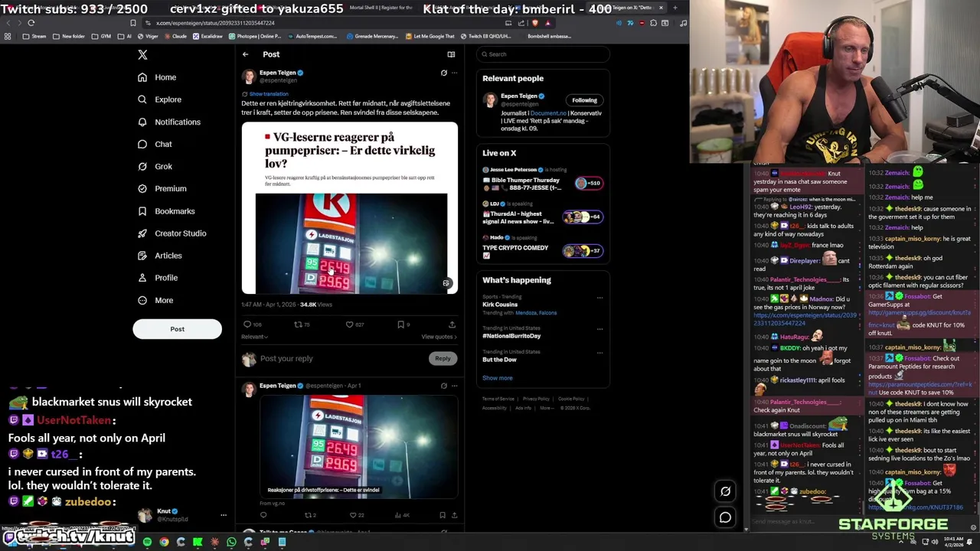Click Show translation link
980x551 pixels.
click(269, 94)
